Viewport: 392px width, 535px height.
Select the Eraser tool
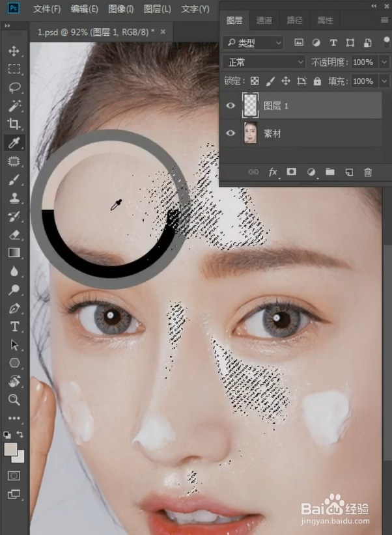(14, 235)
